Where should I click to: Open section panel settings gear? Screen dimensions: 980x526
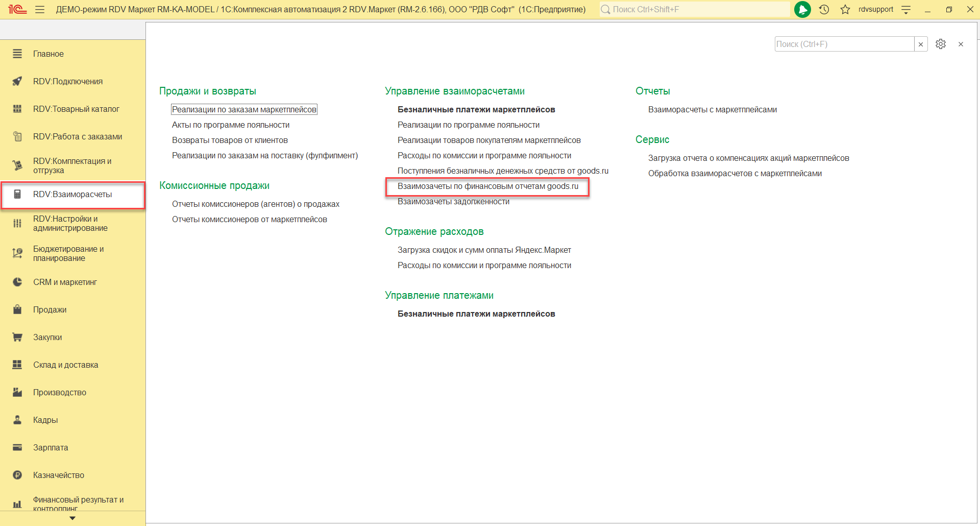941,44
